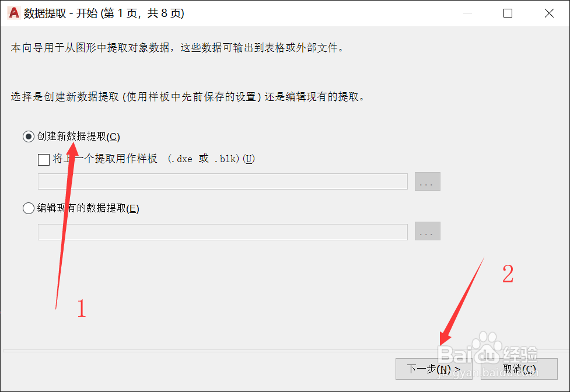Go to next page with 下一步(N)
The width and height of the screenshot is (570, 392).
[433, 369]
